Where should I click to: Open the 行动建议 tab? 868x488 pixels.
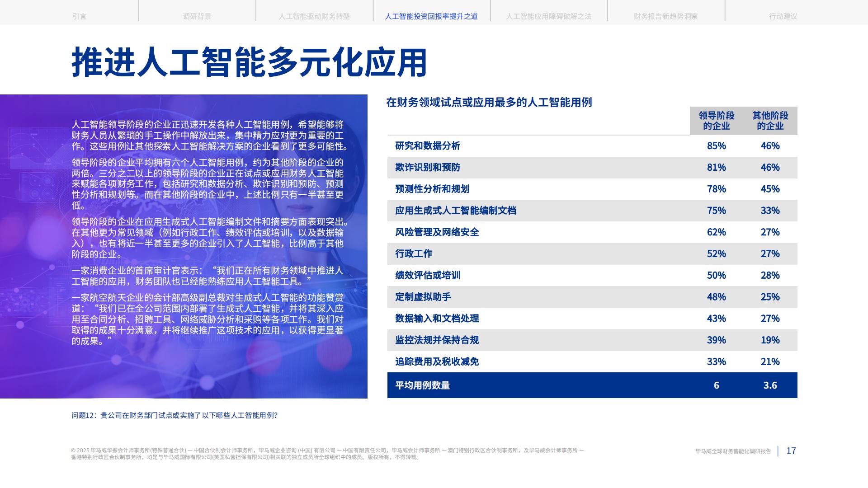[783, 16]
